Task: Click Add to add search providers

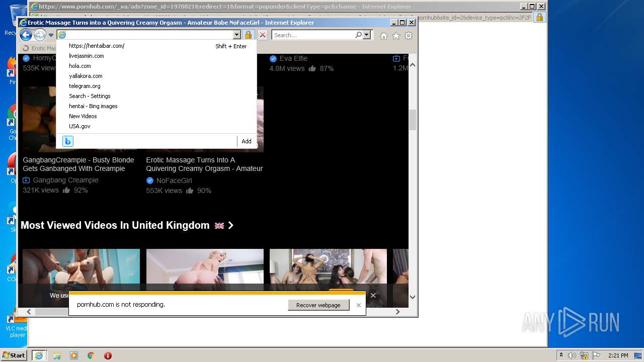Action: click(247, 141)
